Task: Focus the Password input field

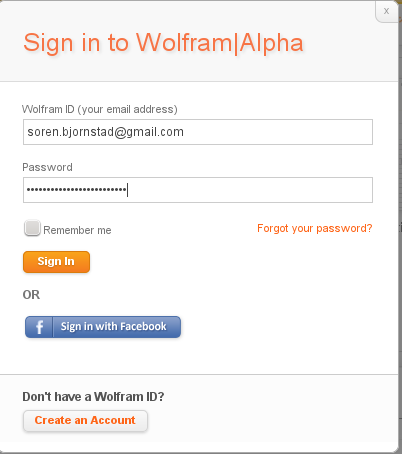Action: click(198, 190)
